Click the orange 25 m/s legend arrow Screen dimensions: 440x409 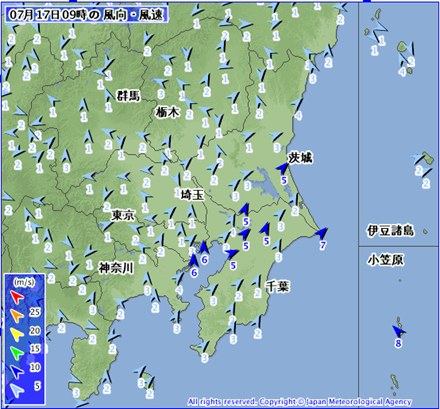[x=17, y=315]
